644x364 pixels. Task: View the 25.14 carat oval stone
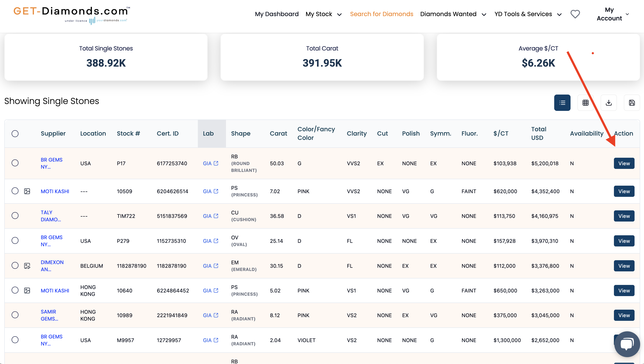624,241
